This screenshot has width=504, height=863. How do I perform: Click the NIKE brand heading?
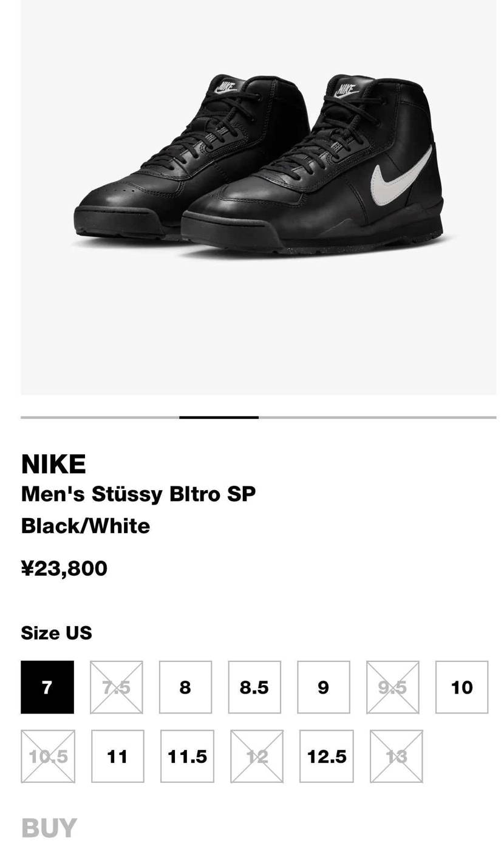point(53,464)
